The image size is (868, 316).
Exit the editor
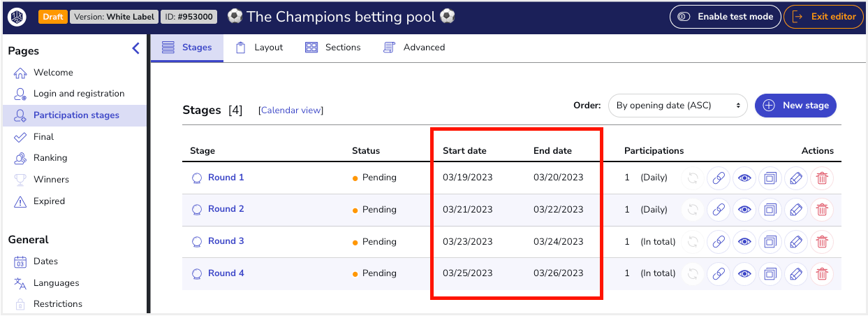[824, 17]
